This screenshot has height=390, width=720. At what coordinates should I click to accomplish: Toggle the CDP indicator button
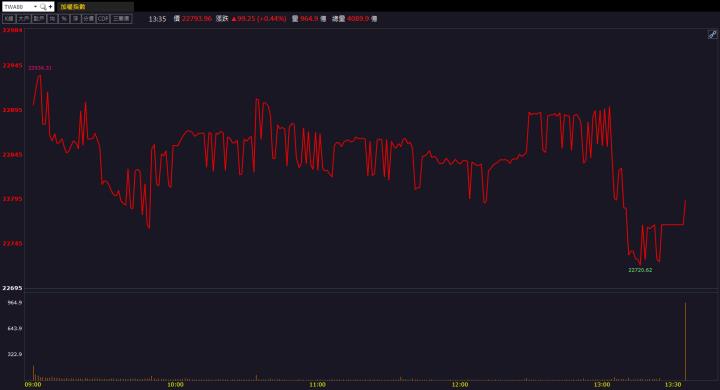coord(103,19)
